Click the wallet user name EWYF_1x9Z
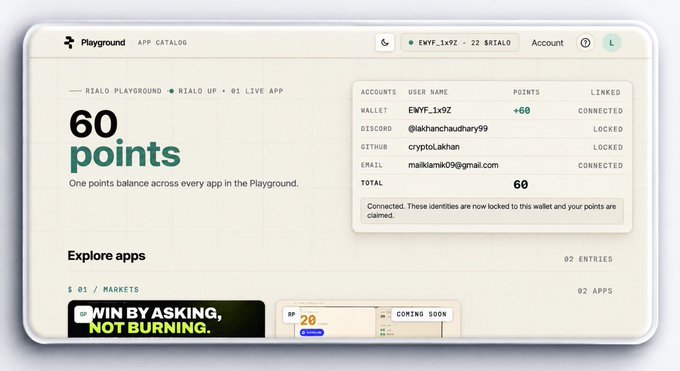 point(430,110)
